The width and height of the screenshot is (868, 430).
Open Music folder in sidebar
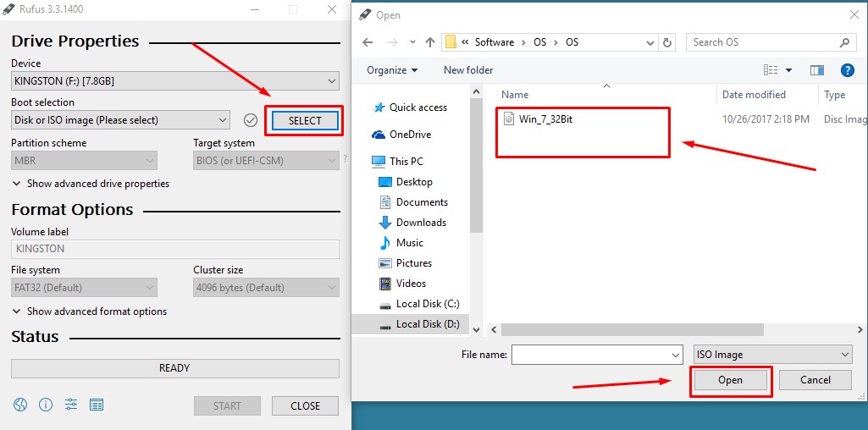click(401, 243)
